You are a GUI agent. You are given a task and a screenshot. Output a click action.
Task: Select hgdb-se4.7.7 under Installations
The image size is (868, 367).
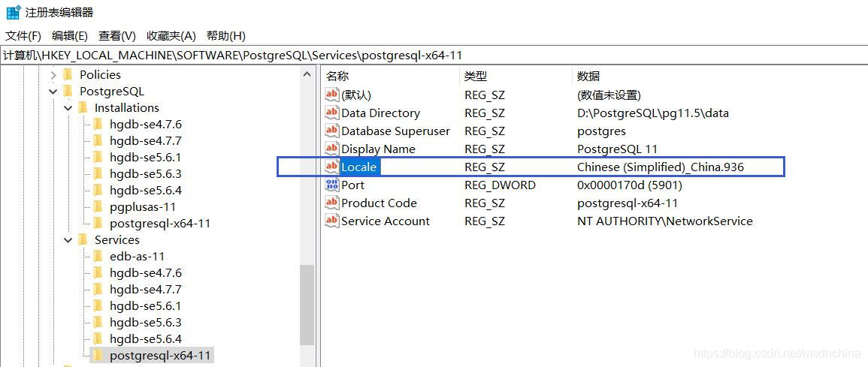[146, 141]
